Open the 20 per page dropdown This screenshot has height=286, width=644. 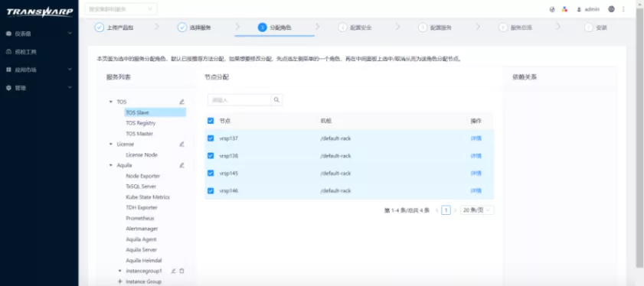pyautogui.click(x=477, y=210)
